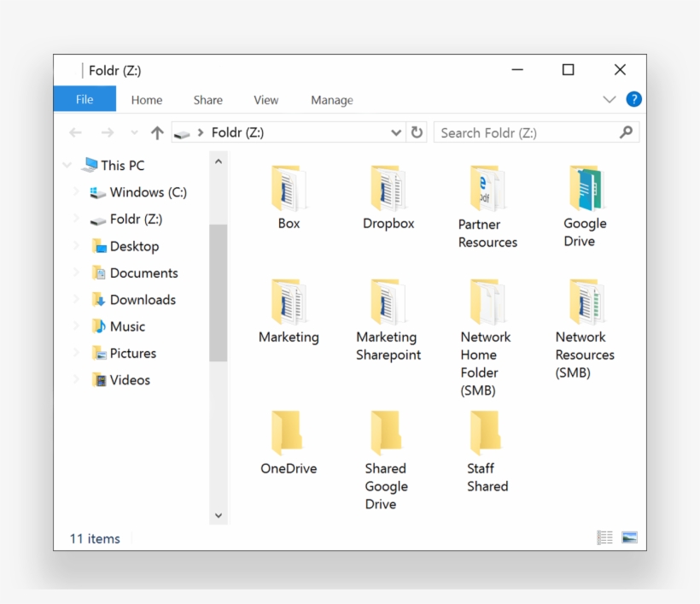Click the 'Box' folder name label

coord(289,223)
